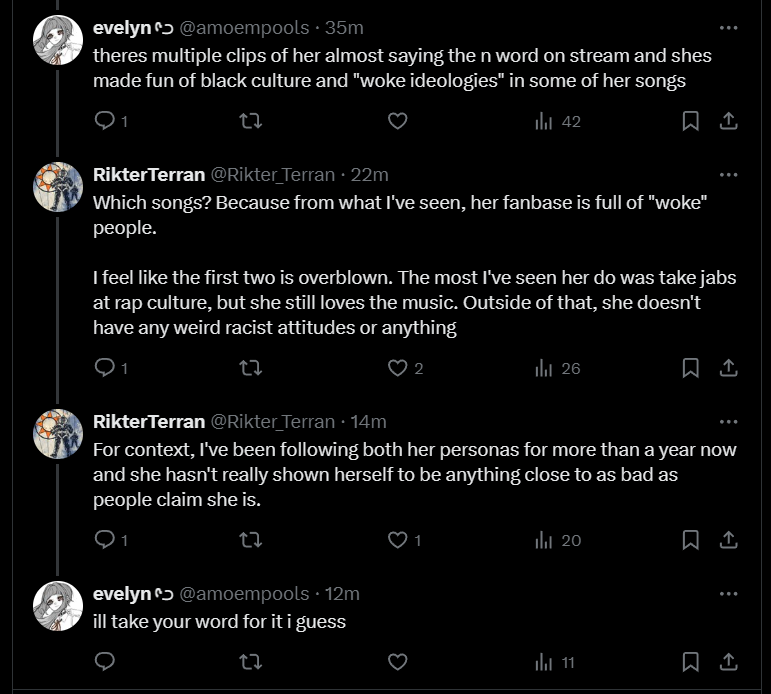Open more options on RikterTerran's 14m tweet

click(x=729, y=421)
